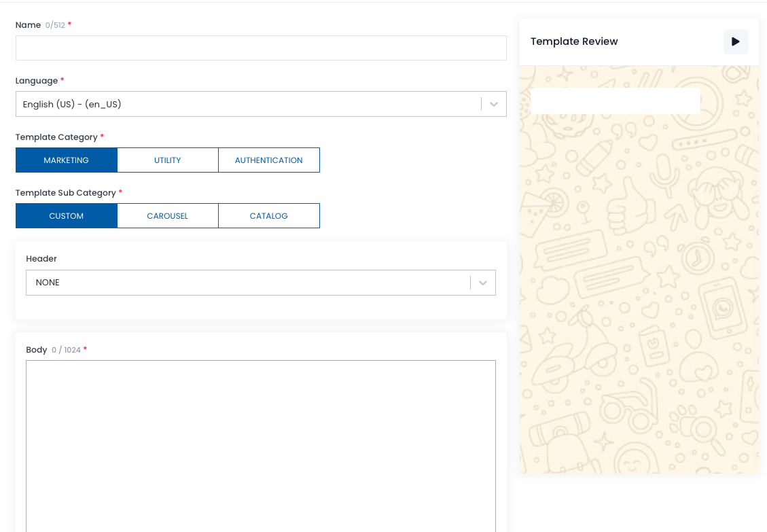Click the white message bubble in the preview

point(616,101)
